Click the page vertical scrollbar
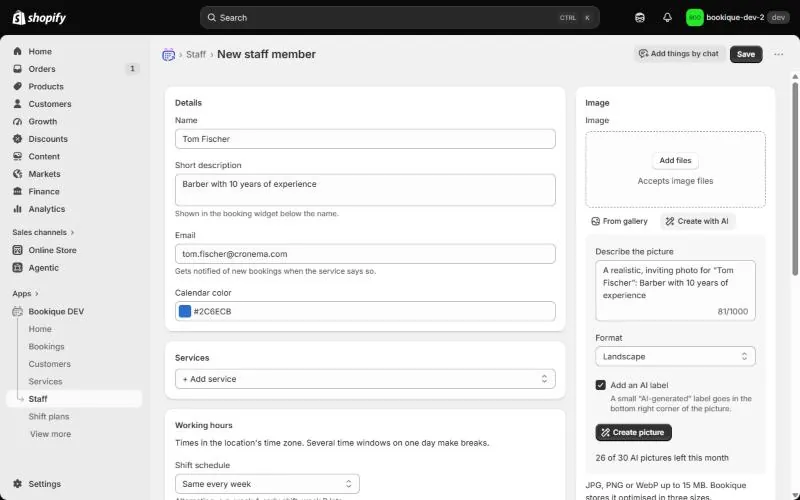This screenshot has width=800, height=500. point(795,179)
